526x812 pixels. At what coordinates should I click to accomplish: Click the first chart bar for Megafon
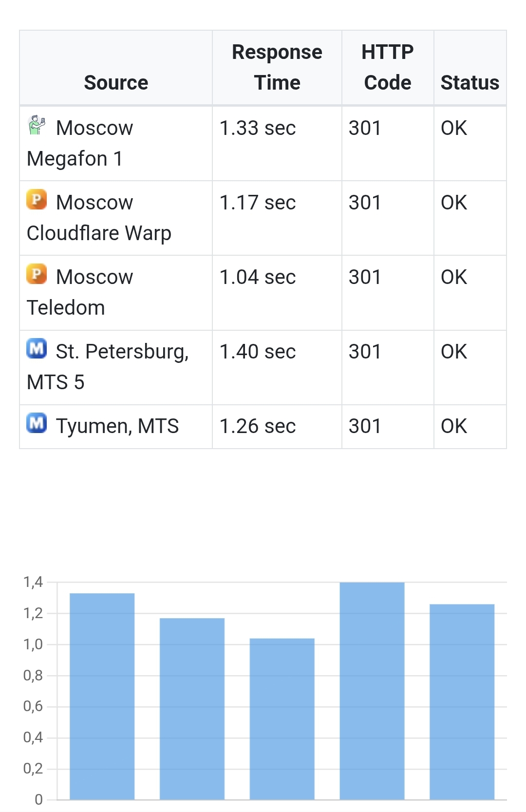pos(102,697)
